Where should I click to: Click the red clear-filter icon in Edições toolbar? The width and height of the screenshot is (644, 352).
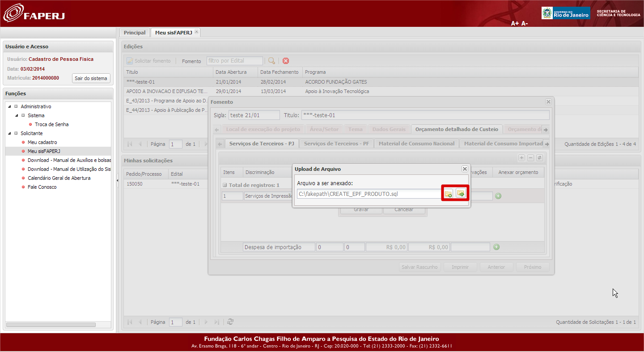(x=286, y=61)
